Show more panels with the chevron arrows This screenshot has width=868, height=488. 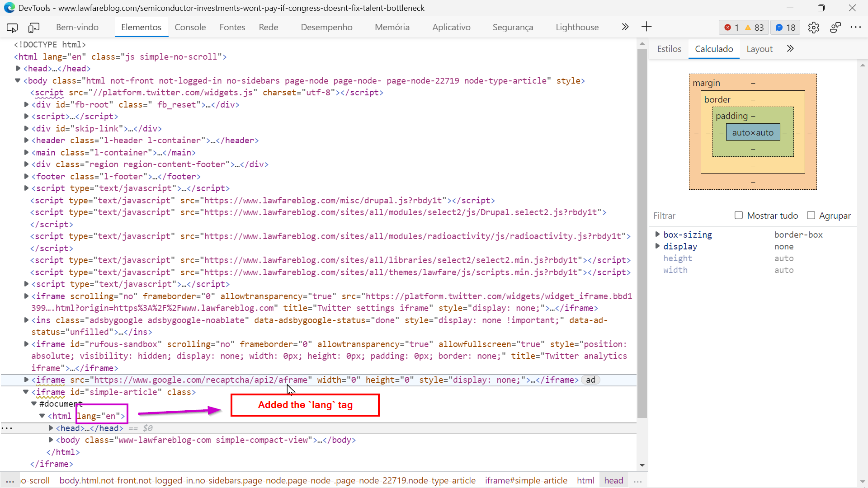[625, 27]
